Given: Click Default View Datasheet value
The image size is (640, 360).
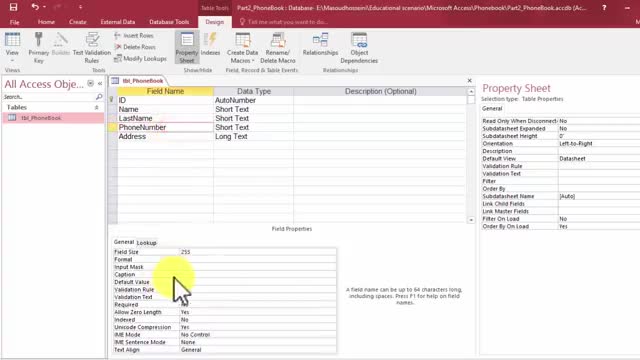Looking at the screenshot, I should [x=599, y=159].
